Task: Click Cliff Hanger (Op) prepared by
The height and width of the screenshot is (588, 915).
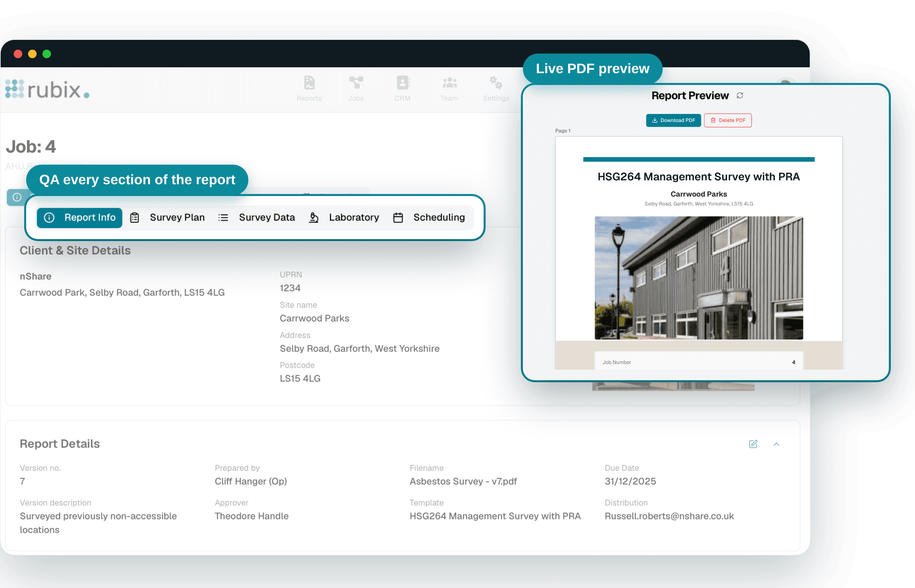Action: pos(251,482)
